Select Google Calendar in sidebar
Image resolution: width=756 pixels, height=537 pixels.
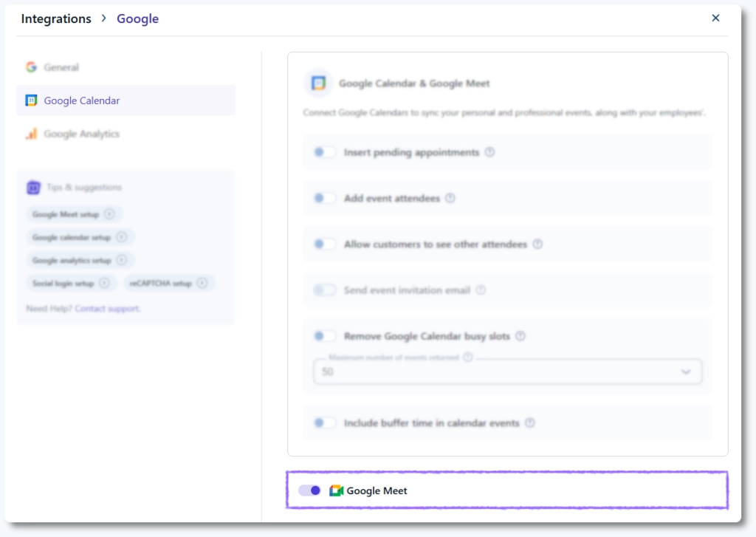click(81, 100)
